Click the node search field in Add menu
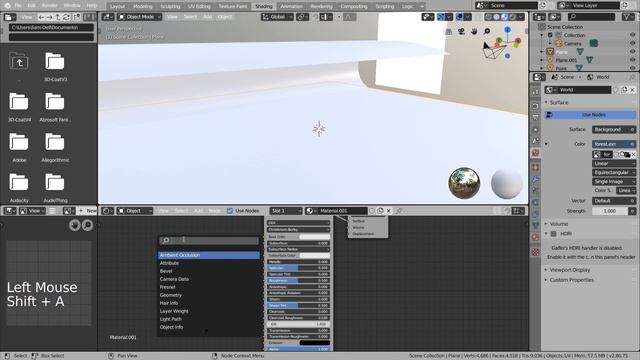The height and width of the screenshot is (360, 640). click(209, 240)
